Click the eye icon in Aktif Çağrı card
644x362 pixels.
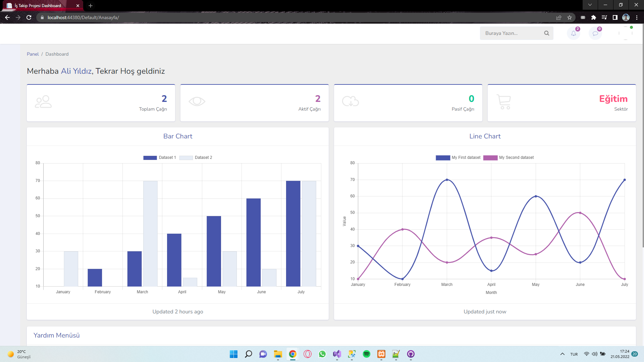coord(197,101)
